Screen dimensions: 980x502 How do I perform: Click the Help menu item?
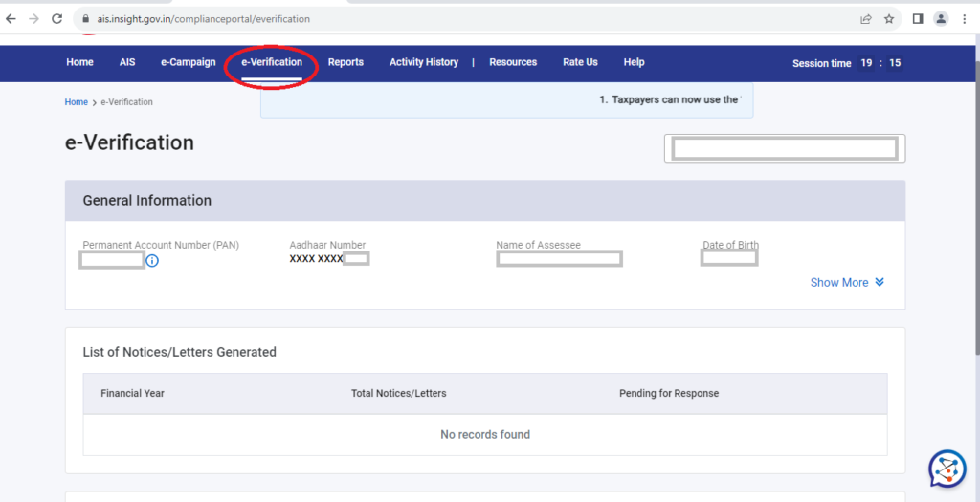point(634,62)
